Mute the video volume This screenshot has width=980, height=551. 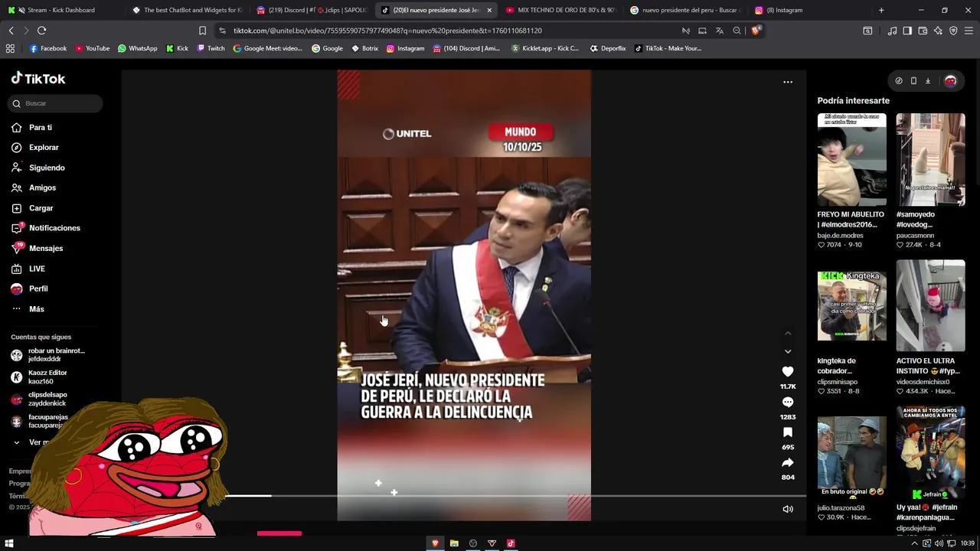coord(788,509)
